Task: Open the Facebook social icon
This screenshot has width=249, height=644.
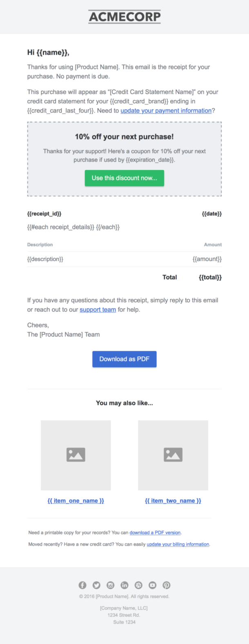Action: pyautogui.click(x=82, y=585)
